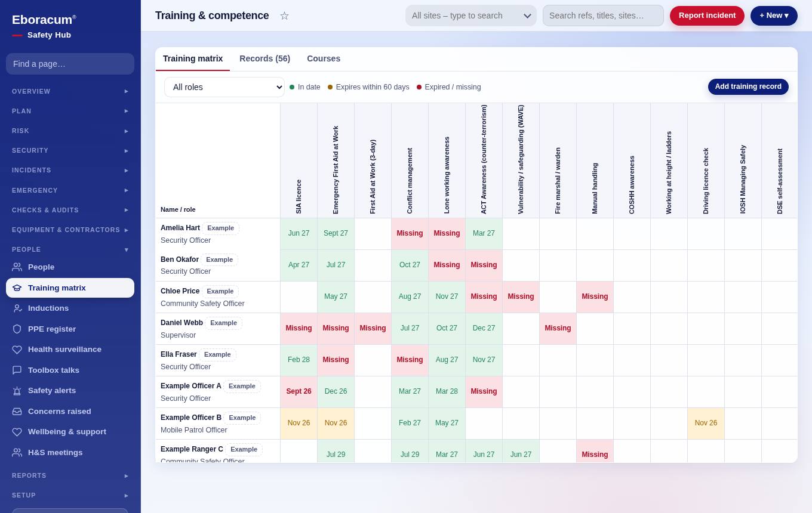Click the Ella Fraser name
This screenshot has height=513, width=812.
click(179, 354)
